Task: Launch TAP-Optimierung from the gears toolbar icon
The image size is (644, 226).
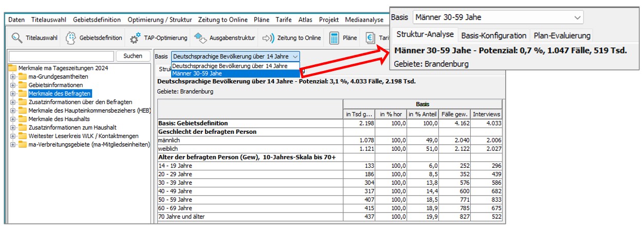Action: coord(158,38)
